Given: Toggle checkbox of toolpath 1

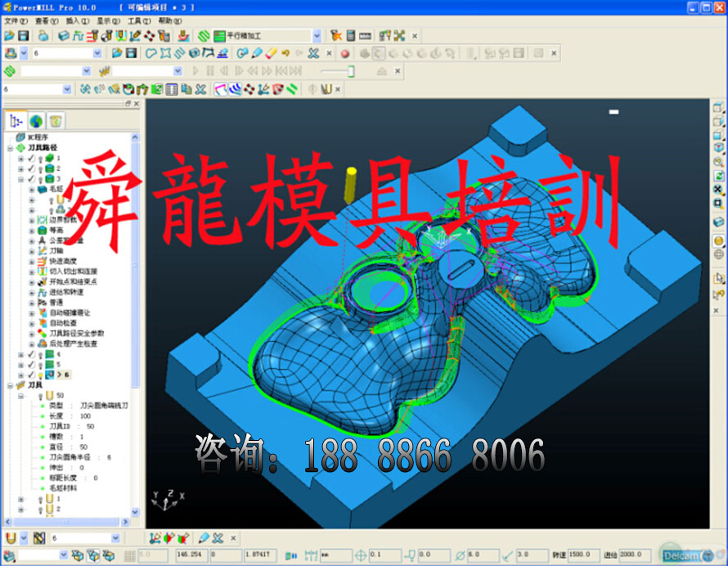Looking at the screenshot, I should (x=32, y=158).
